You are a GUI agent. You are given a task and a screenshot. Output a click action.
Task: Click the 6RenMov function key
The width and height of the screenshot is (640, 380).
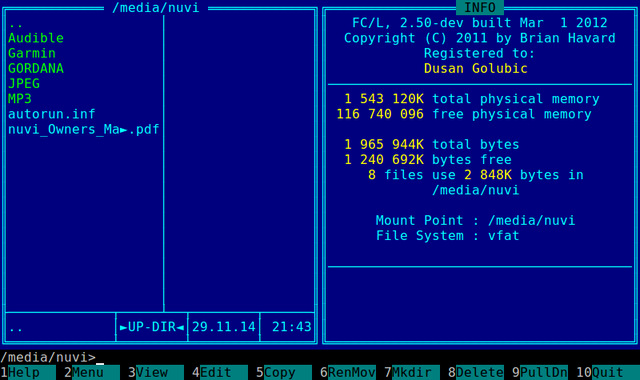[348, 373]
